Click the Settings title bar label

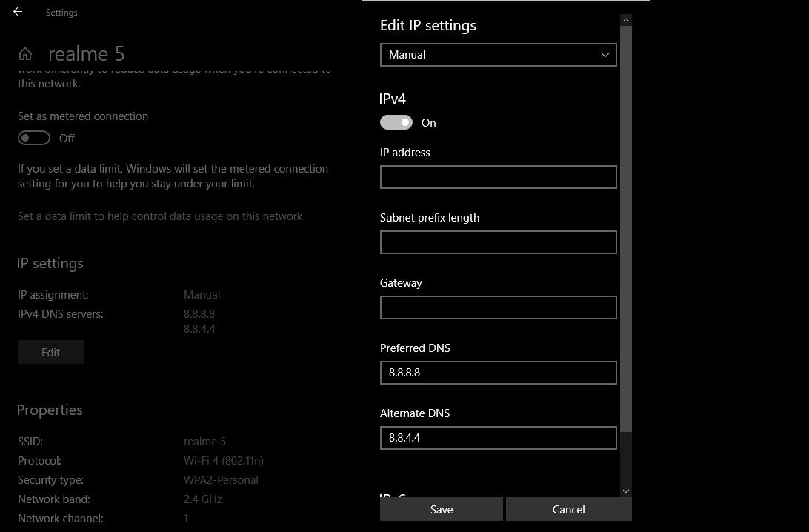pos(61,12)
